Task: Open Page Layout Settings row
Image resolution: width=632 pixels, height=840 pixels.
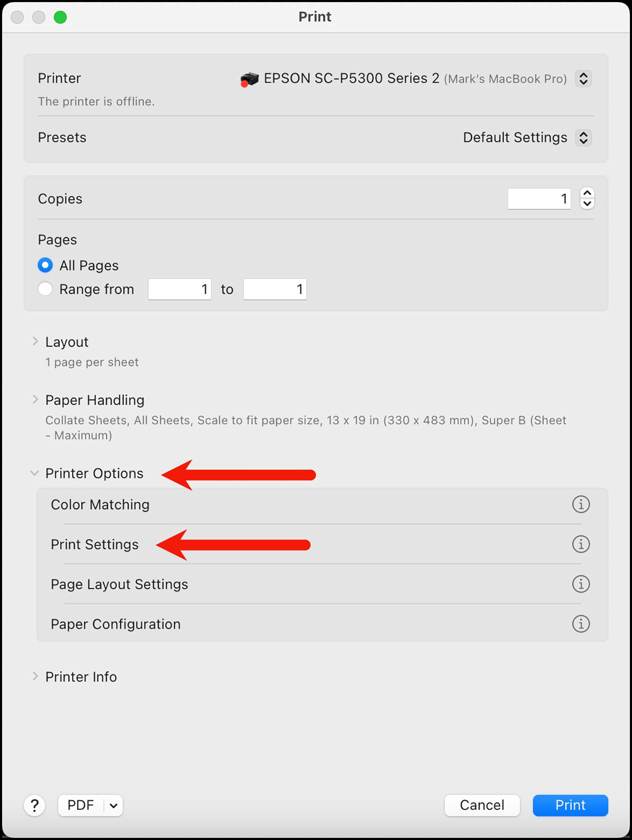Action: 322,584
